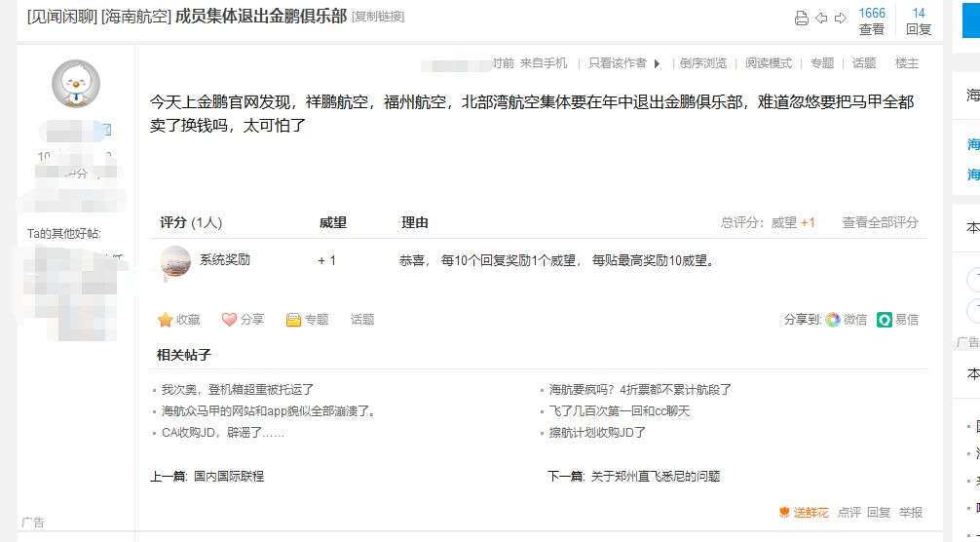Screen dimensions: 980x542
Task: Click 举报 report link
Action: click(911, 513)
